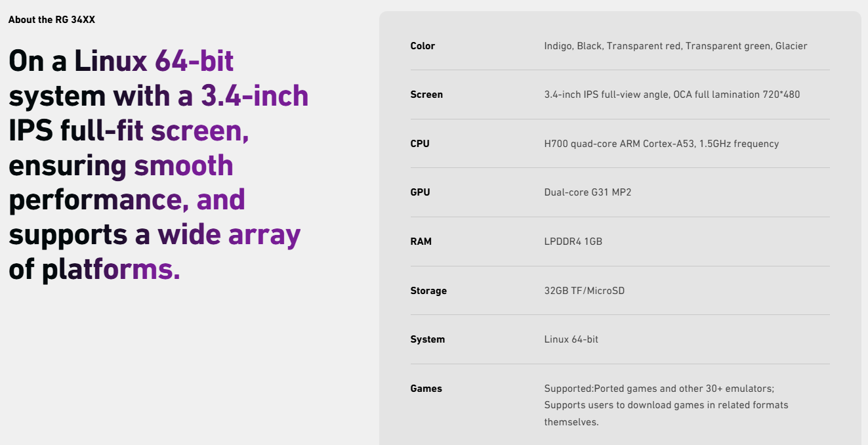The height and width of the screenshot is (445, 868).
Task: Click the 32GB TF/MicroSD value
Action: pos(585,290)
